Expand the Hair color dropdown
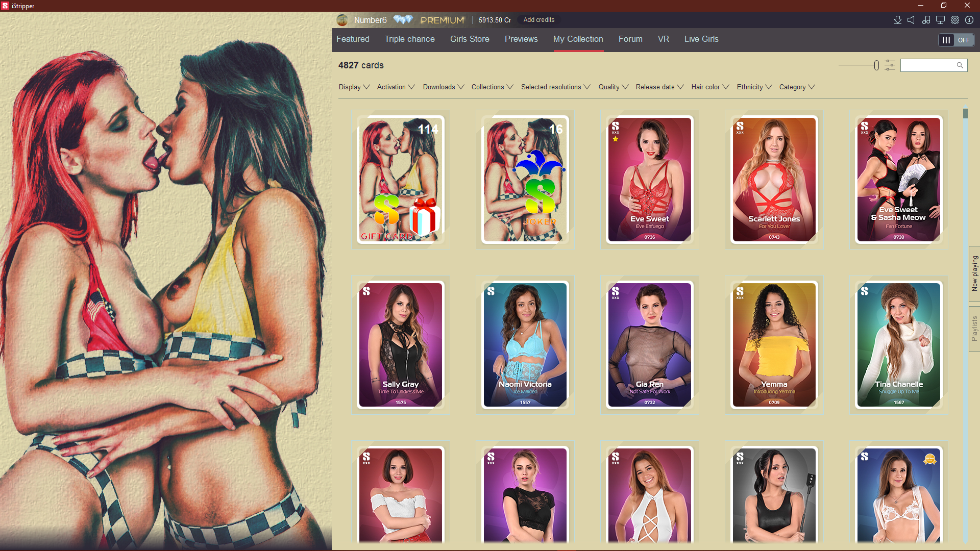Viewport: 980px width, 551px height. (x=709, y=87)
